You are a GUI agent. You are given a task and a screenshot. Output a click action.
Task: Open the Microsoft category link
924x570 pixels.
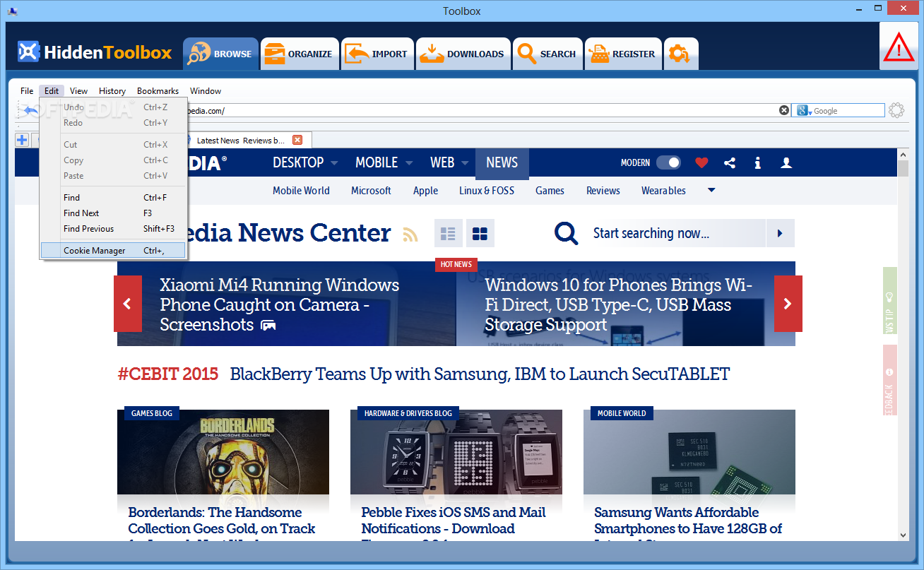tap(371, 191)
